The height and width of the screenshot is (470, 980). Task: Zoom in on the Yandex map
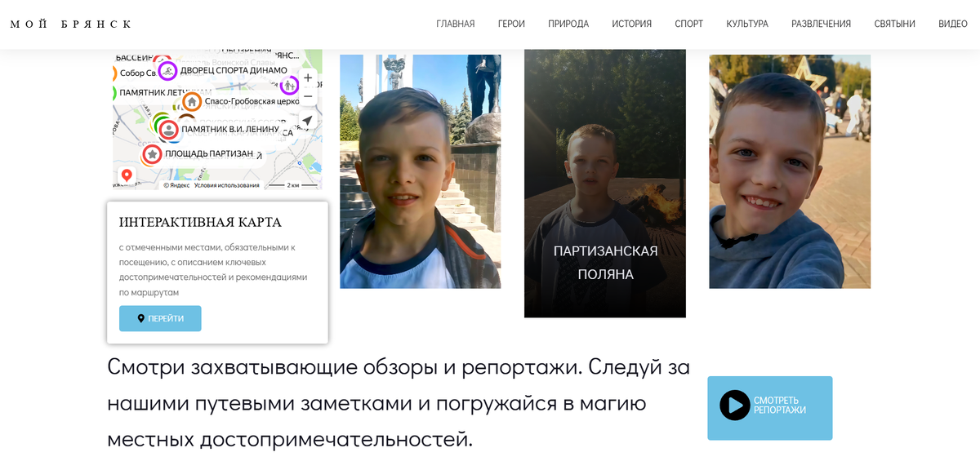tap(308, 78)
